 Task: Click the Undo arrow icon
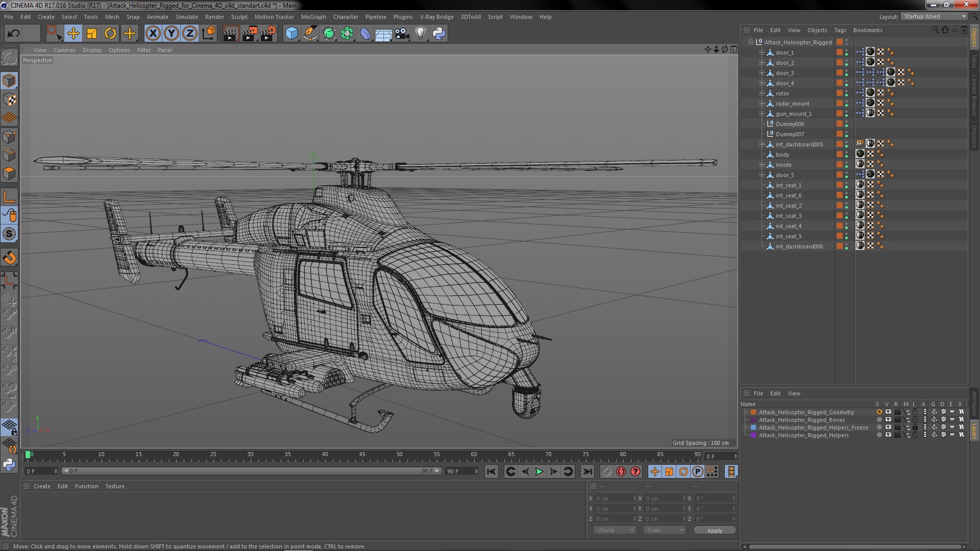click(13, 34)
